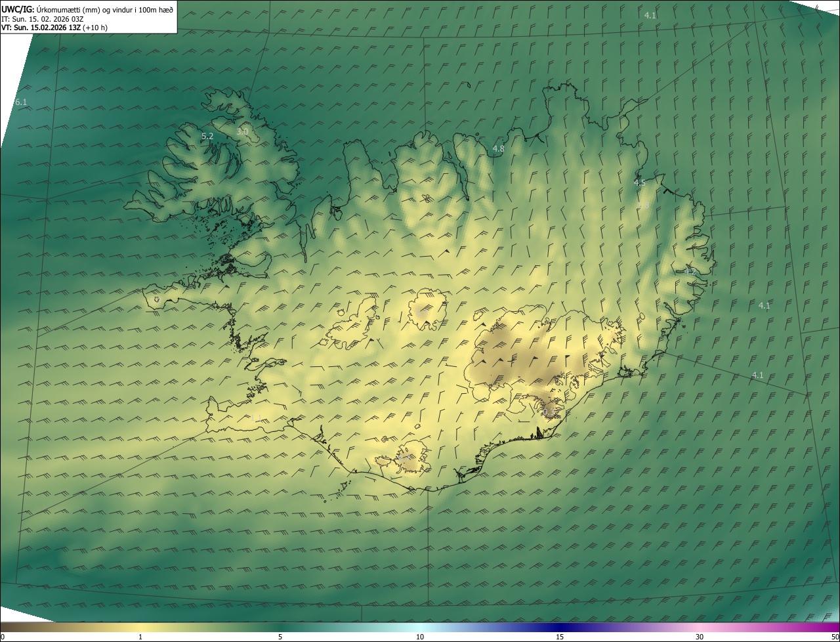840x642 pixels.
Task: Pick the pink band above tick 30
Action: click(x=700, y=628)
